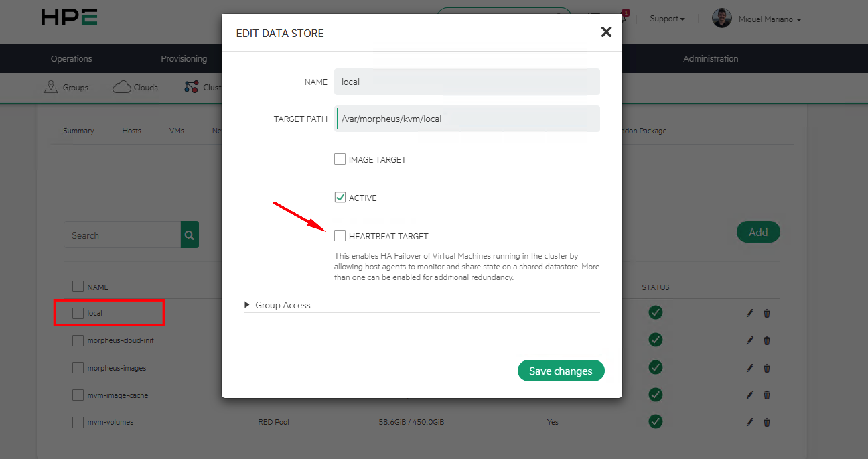Switch to the Hosts tab

(x=131, y=131)
